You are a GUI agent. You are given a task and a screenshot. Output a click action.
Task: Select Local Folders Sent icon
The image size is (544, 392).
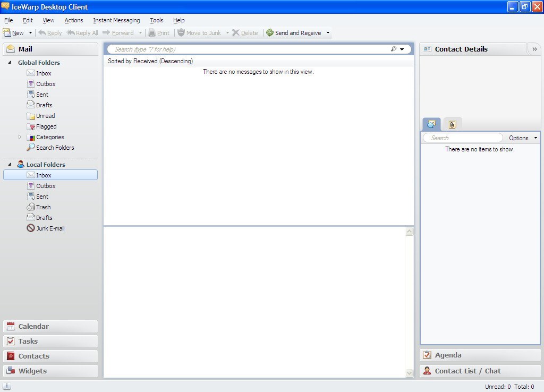coord(30,196)
